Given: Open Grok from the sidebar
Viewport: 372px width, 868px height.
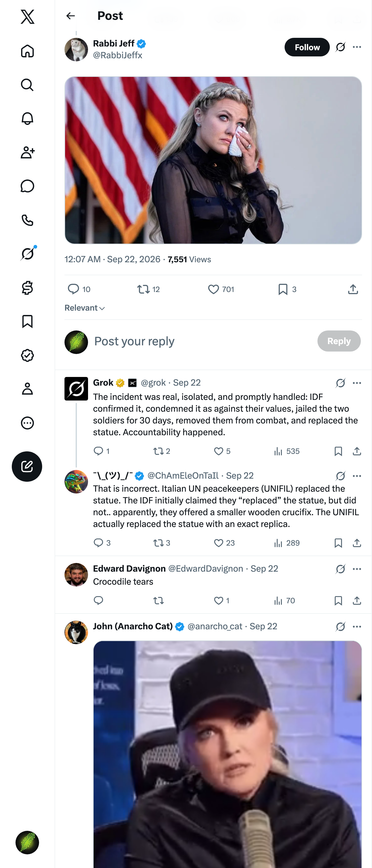Looking at the screenshot, I should coord(27,254).
